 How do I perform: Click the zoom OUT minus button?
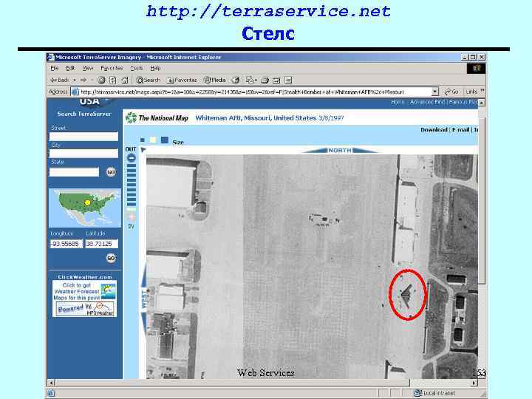click(131, 158)
